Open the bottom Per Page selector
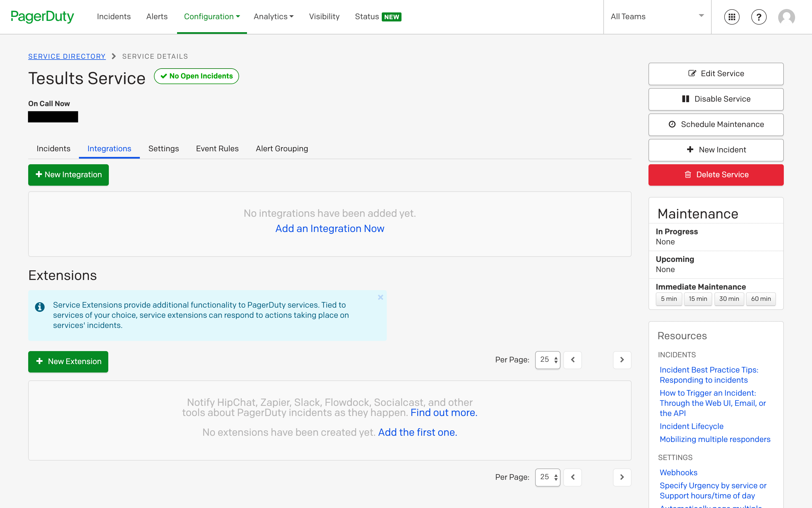The image size is (812, 508). click(548, 477)
